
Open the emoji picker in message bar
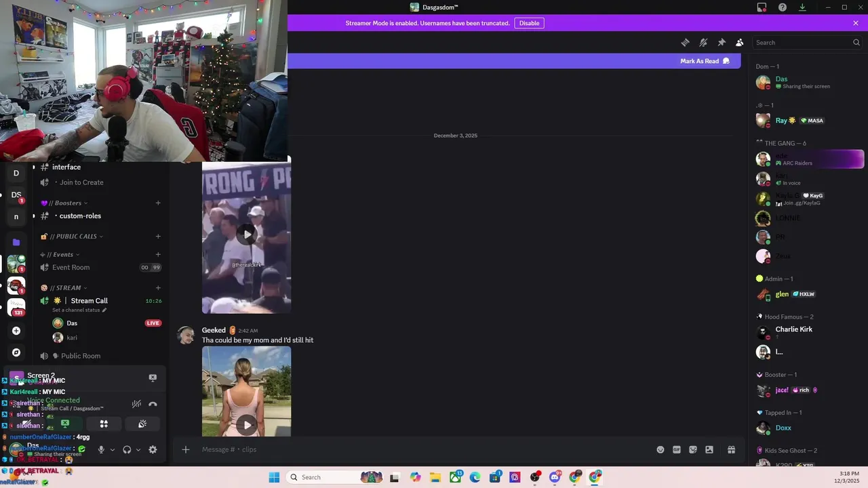(x=660, y=449)
